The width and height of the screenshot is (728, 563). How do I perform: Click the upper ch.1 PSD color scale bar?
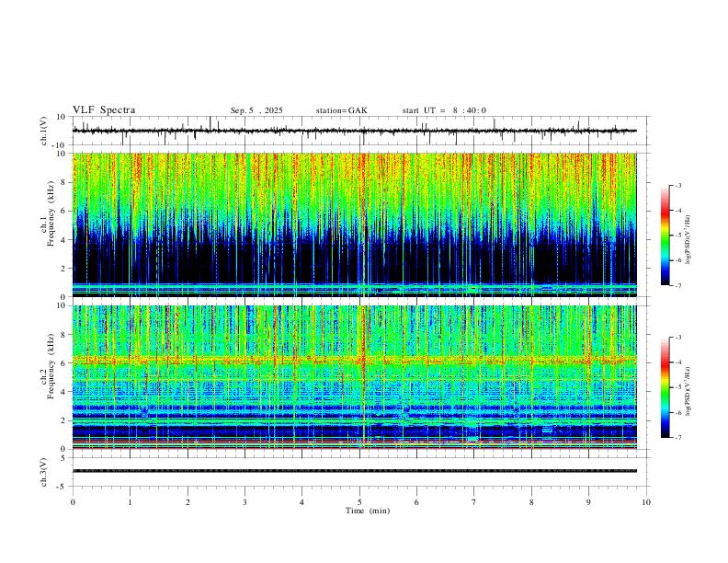tap(665, 236)
